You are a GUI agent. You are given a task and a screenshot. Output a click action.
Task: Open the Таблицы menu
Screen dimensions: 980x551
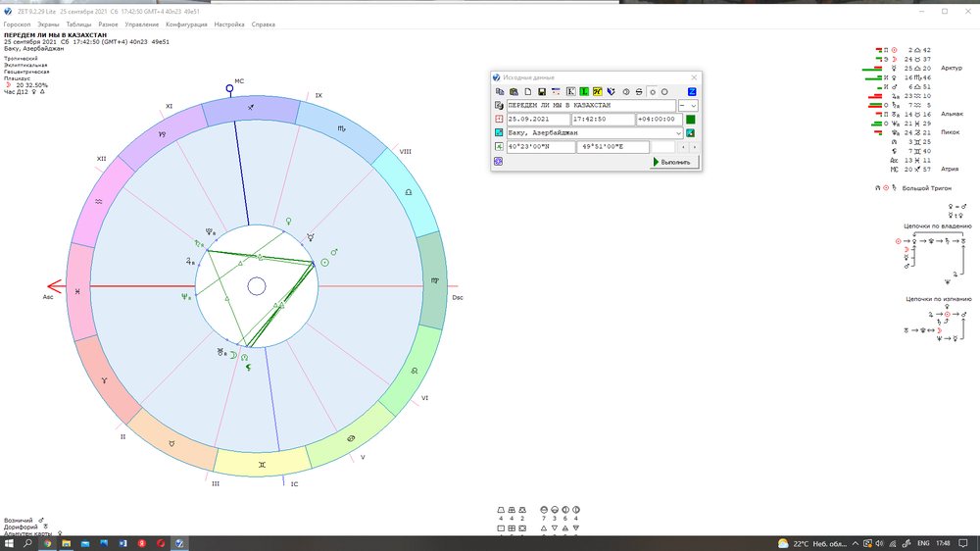pyautogui.click(x=78, y=25)
